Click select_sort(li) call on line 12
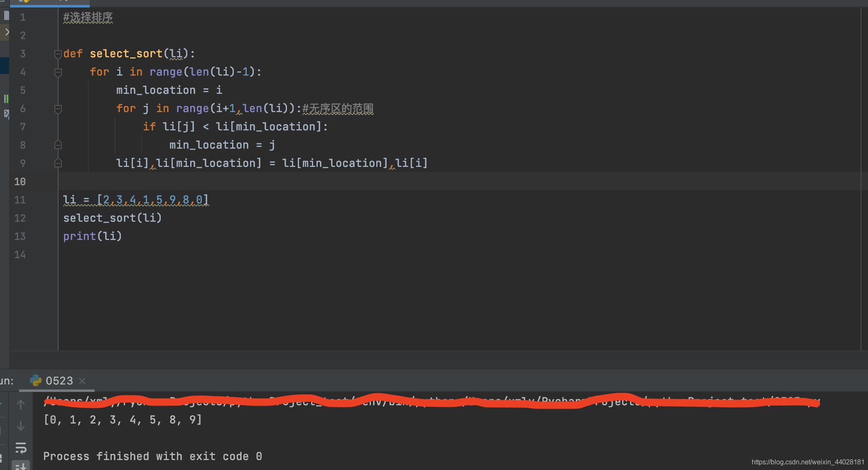Image resolution: width=868 pixels, height=470 pixels. (112, 218)
